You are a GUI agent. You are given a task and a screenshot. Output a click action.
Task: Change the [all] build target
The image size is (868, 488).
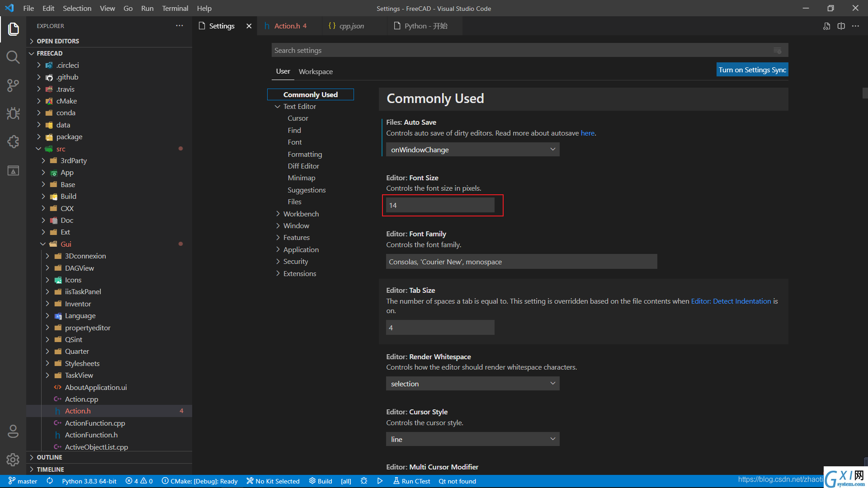[x=346, y=481]
